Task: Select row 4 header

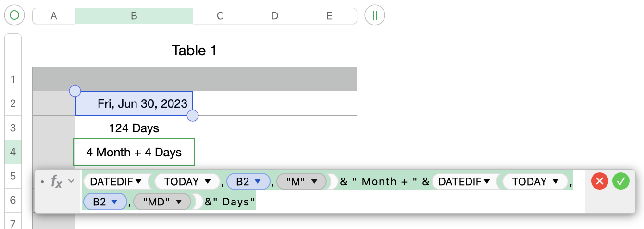Action: pos(12,152)
